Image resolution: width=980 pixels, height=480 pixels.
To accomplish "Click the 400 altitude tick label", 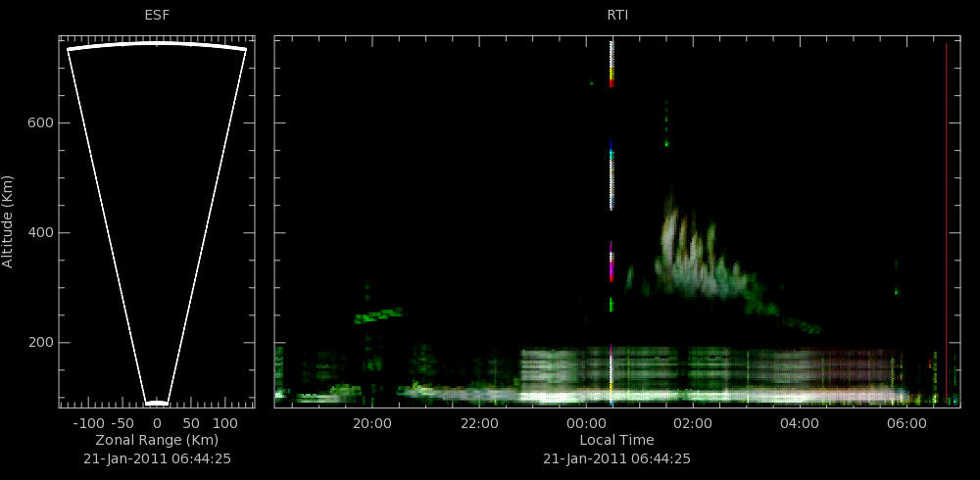I will (x=39, y=233).
